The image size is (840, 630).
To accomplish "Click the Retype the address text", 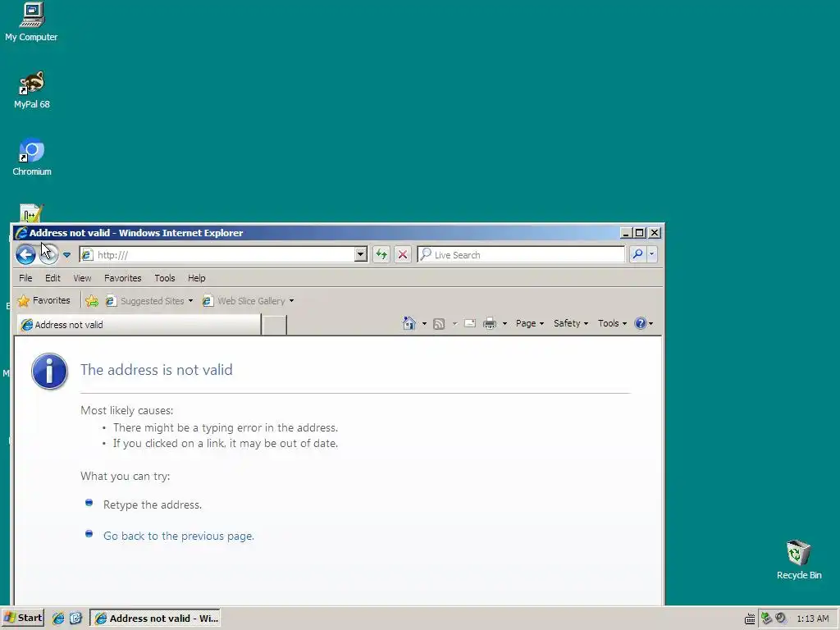I will pos(152,504).
